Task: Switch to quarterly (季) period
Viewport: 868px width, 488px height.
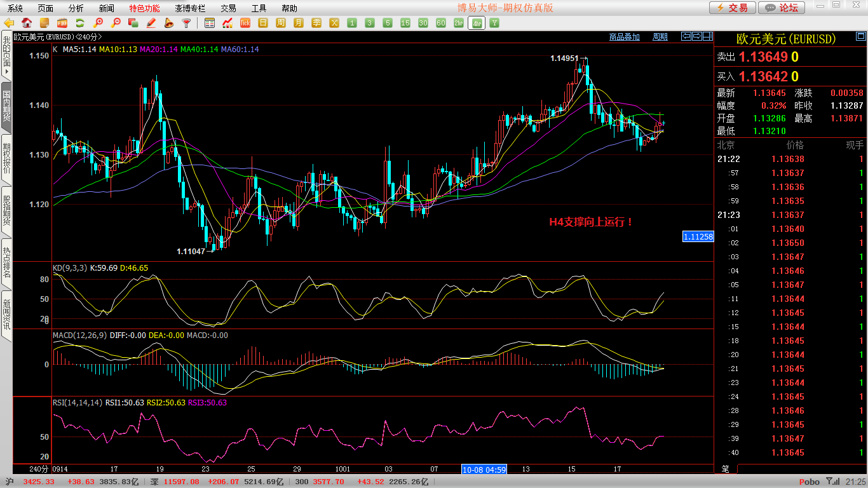Action: pos(316,23)
